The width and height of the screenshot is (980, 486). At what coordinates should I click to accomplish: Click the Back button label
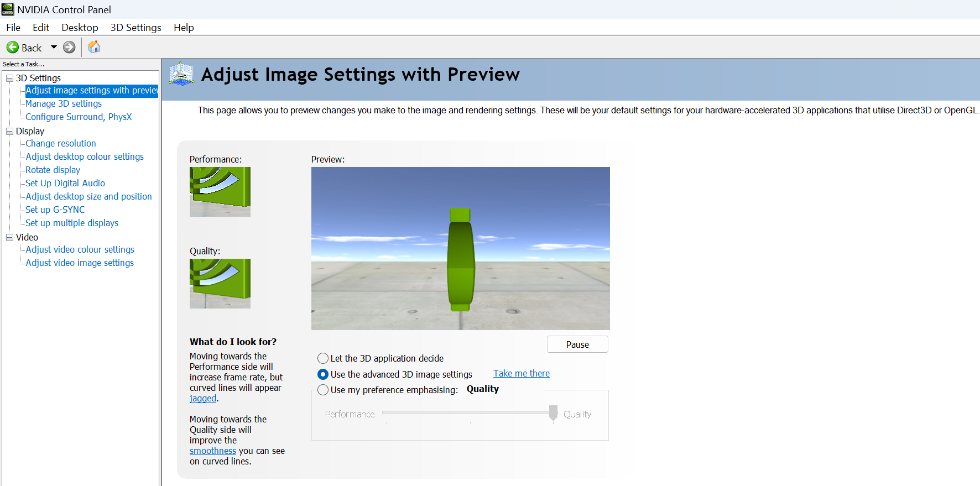click(32, 48)
